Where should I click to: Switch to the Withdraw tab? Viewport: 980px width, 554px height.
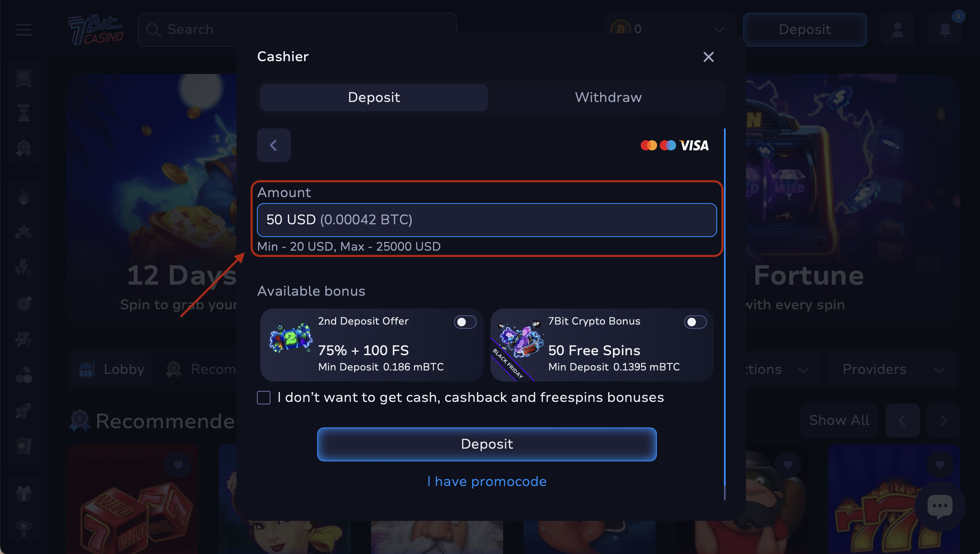608,97
